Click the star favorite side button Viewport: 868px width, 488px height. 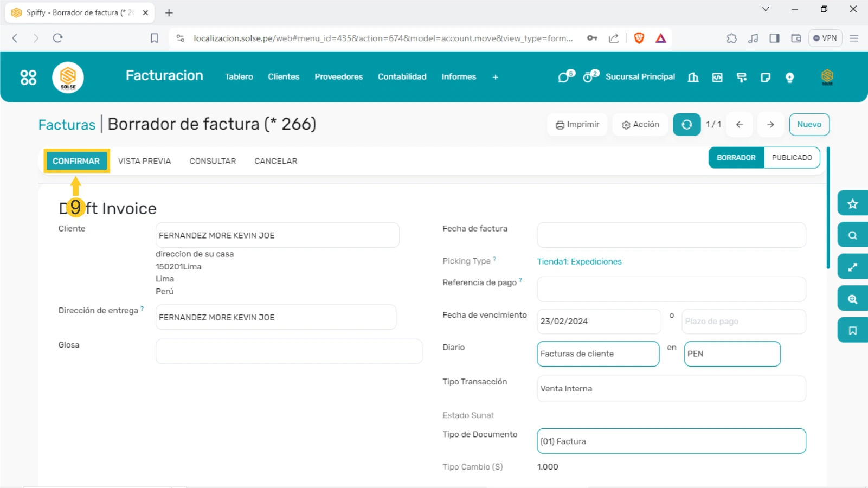tap(852, 204)
